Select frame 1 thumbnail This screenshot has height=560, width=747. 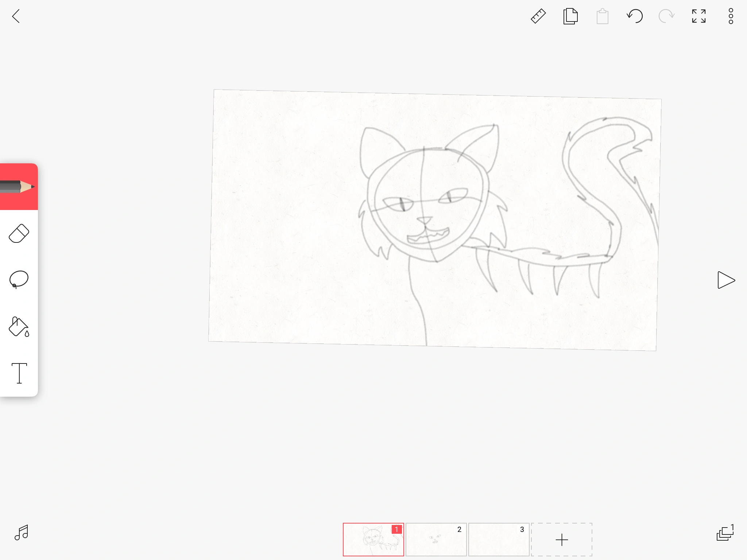click(373, 540)
